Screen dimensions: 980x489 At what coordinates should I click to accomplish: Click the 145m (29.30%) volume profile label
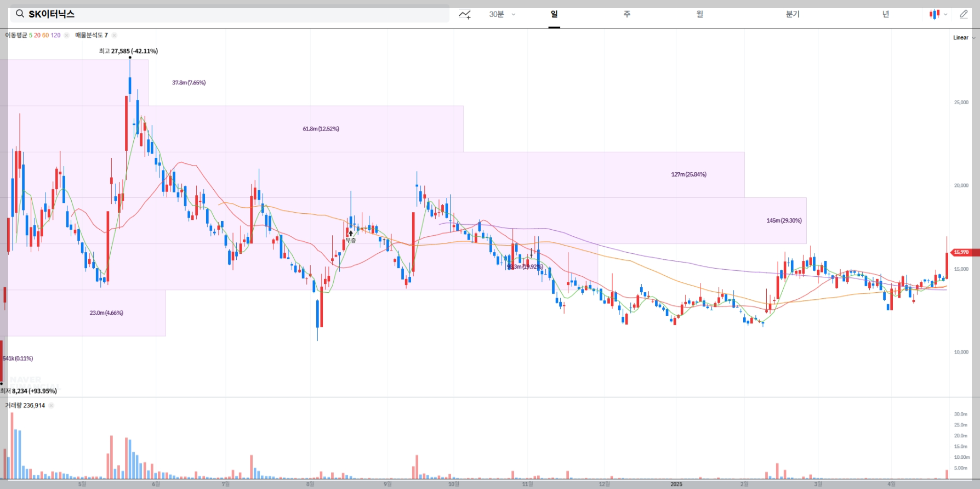pyautogui.click(x=784, y=220)
